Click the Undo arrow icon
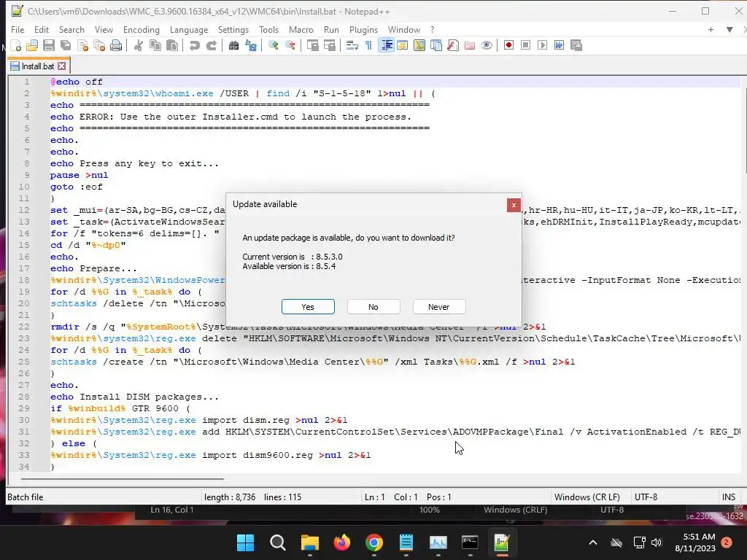 coord(194,45)
